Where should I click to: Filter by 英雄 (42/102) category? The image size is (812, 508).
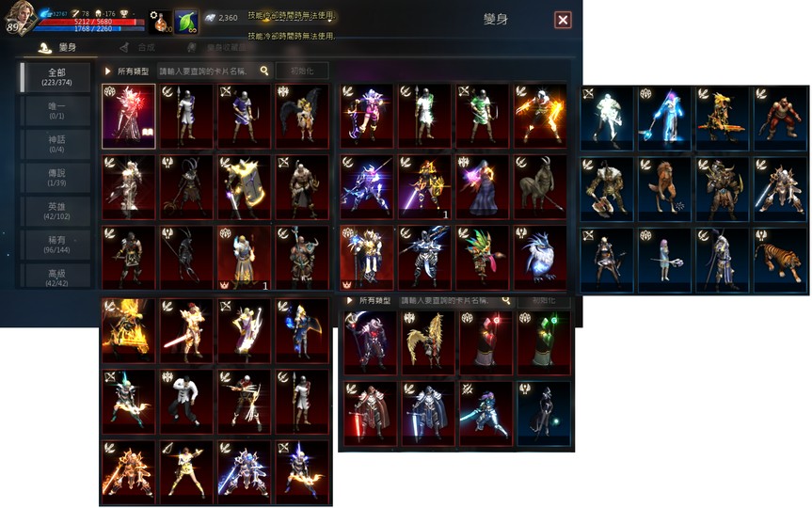(56, 212)
